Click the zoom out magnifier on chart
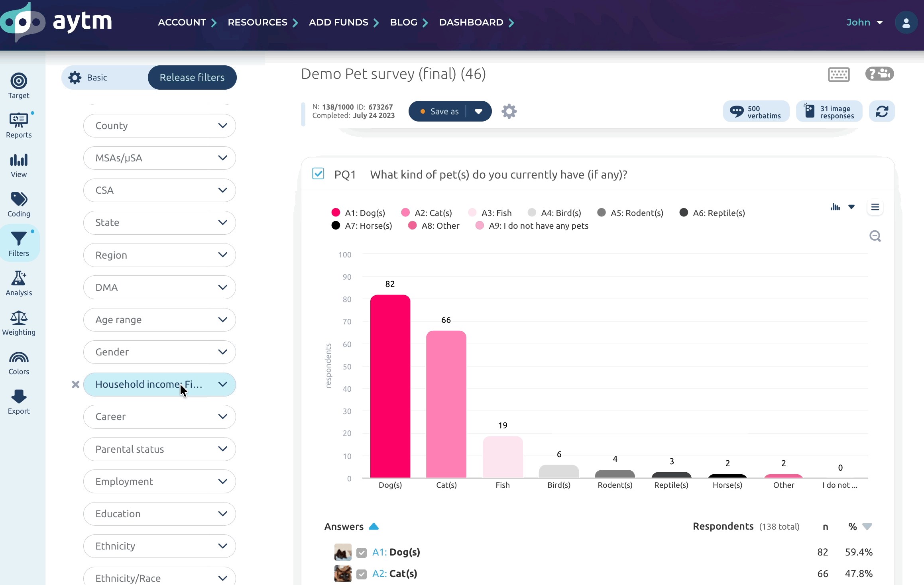This screenshot has width=924, height=585. 875,236
